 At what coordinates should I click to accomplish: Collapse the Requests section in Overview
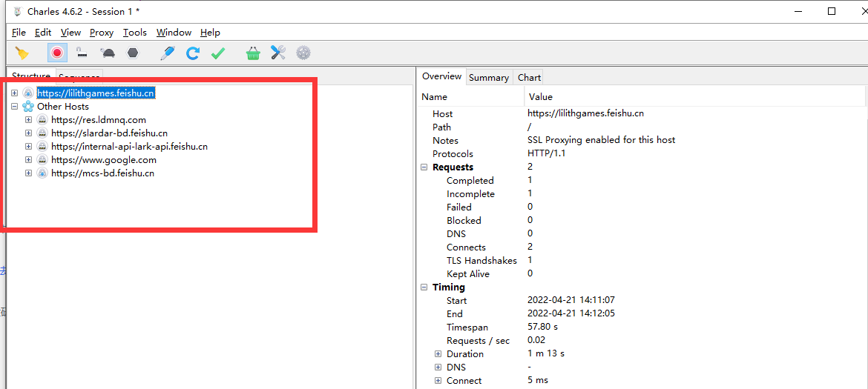tap(424, 167)
